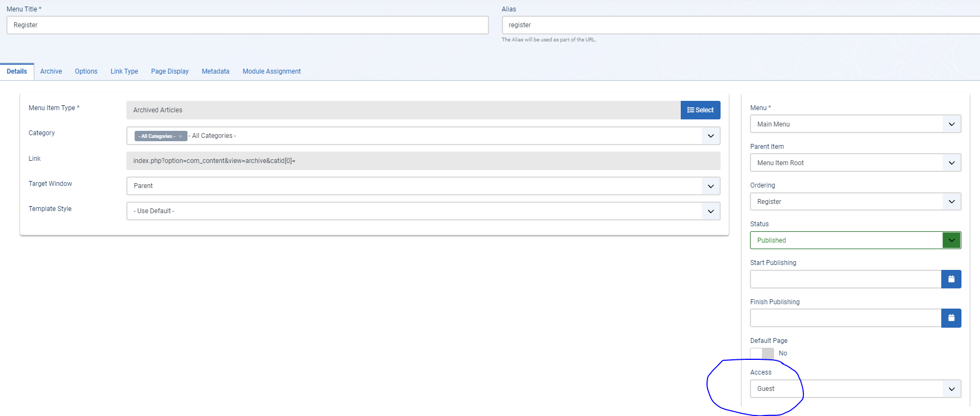Switch to the Archive tab
This screenshot has width=980, height=416.
pyautogui.click(x=51, y=71)
